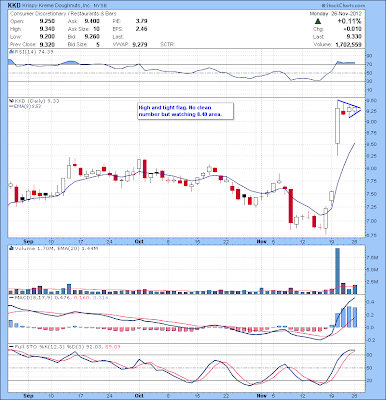Click the Bid value 9.260
This screenshot has height=400, width=386.
[92, 37]
